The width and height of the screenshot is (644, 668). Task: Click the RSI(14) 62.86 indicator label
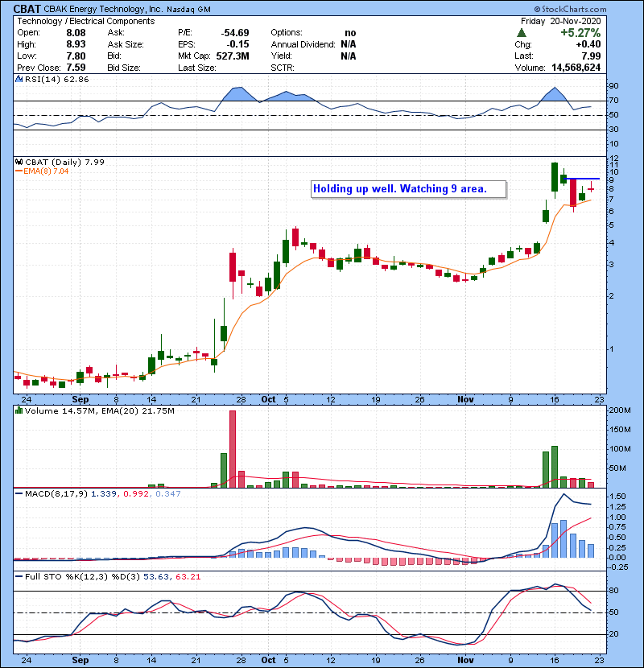pos(56,79)
